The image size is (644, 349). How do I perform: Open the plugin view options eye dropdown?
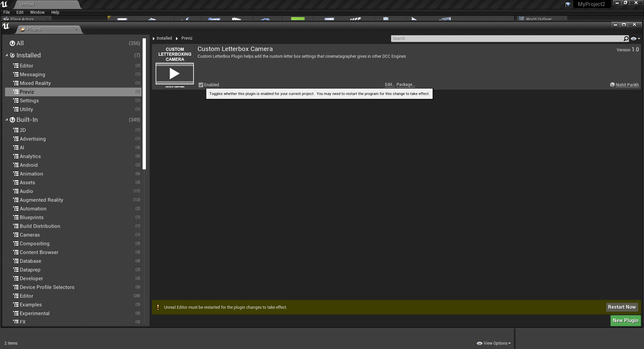click(x=635, y=39)
